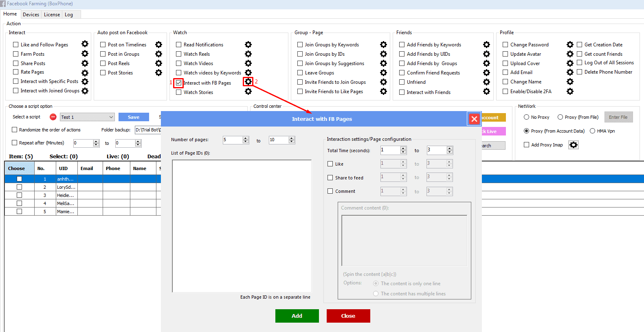
Task: Open settings gear for Rate Pages
Action: [85, 73]
